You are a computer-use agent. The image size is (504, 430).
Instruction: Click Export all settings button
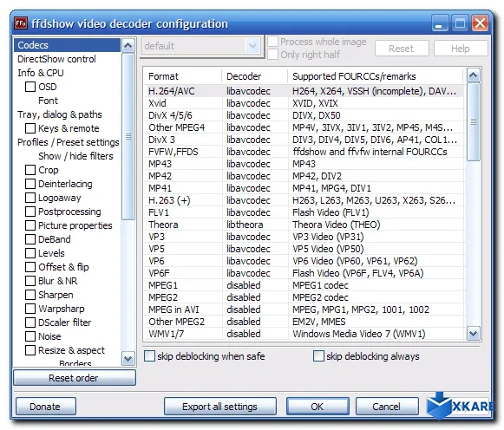(x=219, y=407)
